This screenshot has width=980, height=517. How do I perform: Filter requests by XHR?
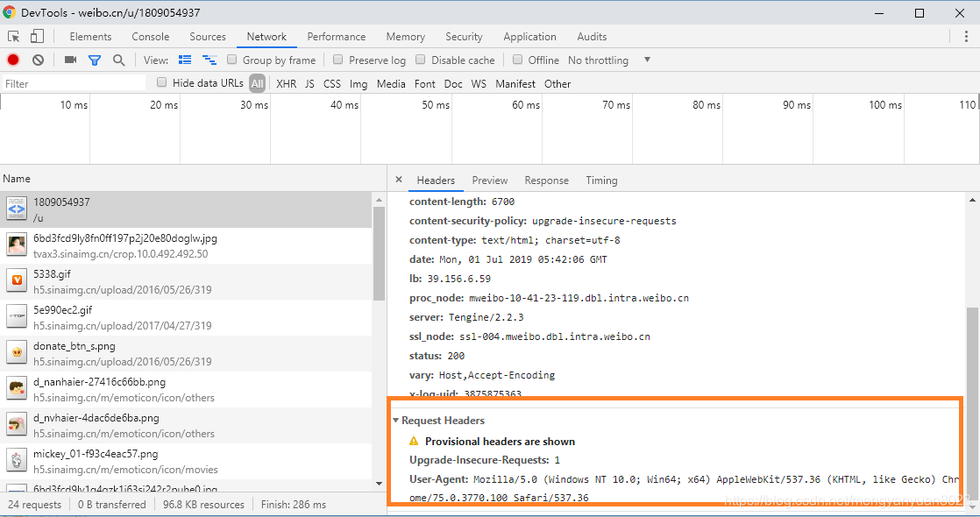click(x=287, y=83)
